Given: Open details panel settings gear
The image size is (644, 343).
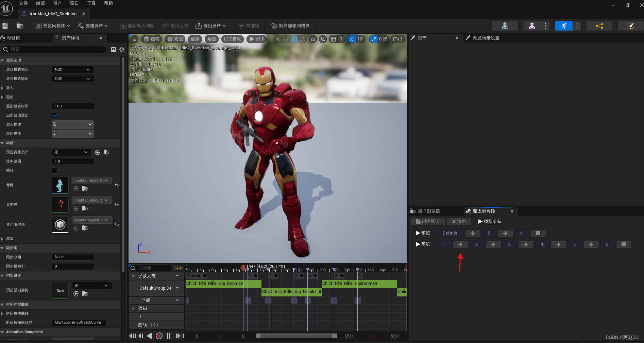Looking at the screenshot, I should tap(122, 50).
